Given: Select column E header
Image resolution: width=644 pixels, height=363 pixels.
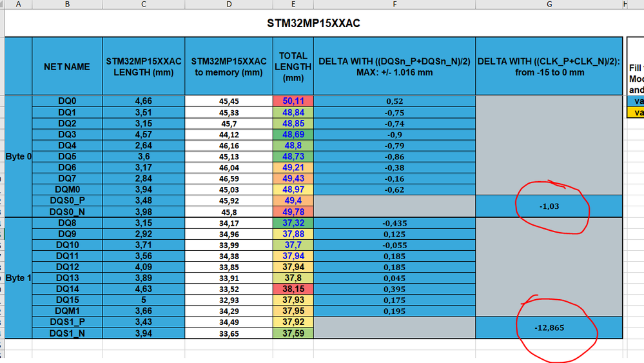Looking at the screenshot, I should pyautogui.click(x=293, y=4).
